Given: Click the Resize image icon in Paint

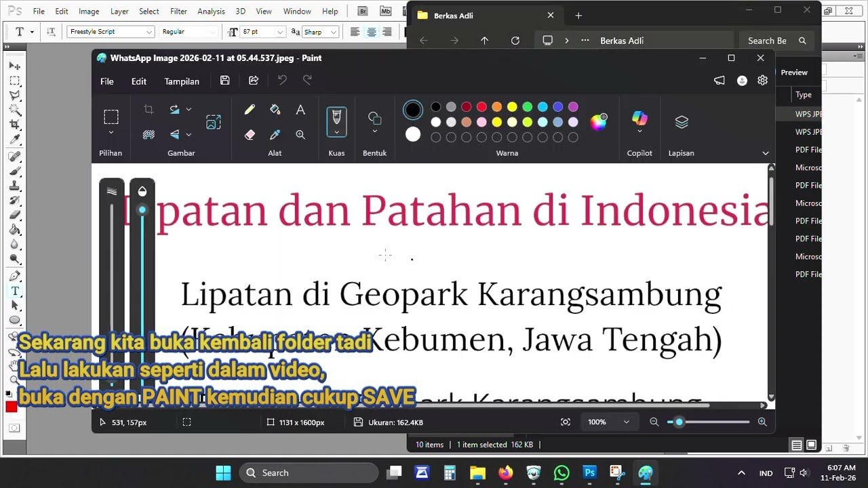Looking at the screenshot, I should [x=214, y=122].
